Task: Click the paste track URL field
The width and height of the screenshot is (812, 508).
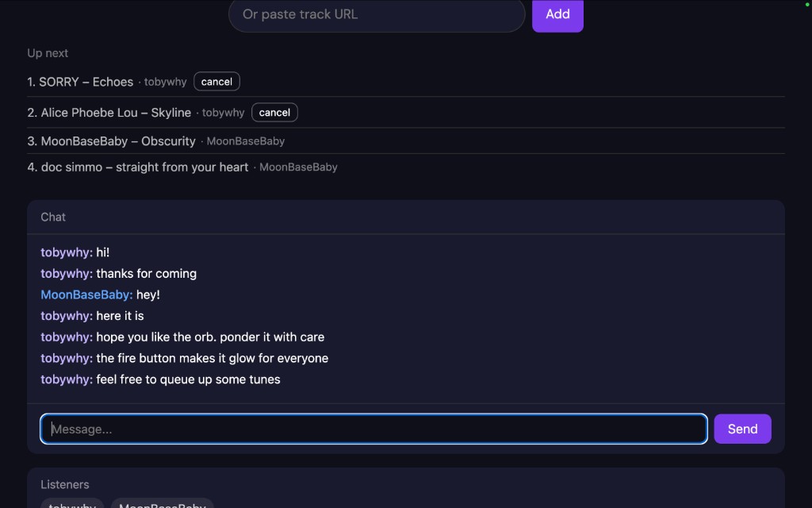Action: click(376, 14)
